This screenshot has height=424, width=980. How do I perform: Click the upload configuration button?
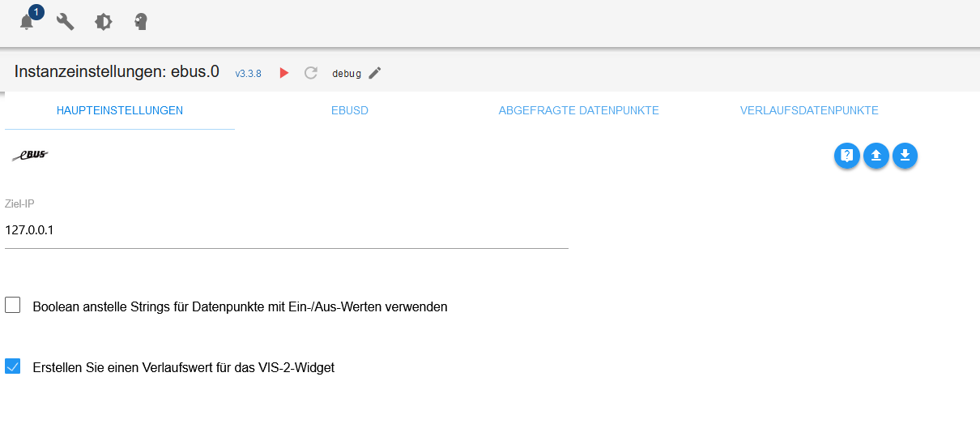(x=876, y=156)
